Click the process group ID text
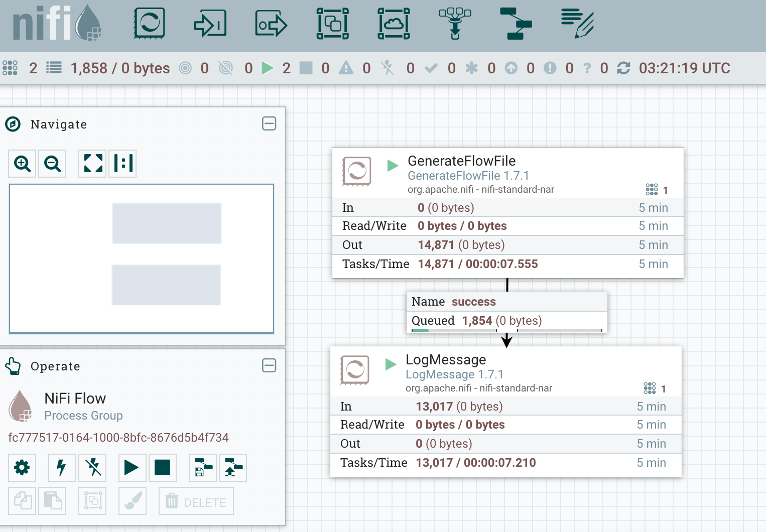The image size is (766, 532). [118, 438]
